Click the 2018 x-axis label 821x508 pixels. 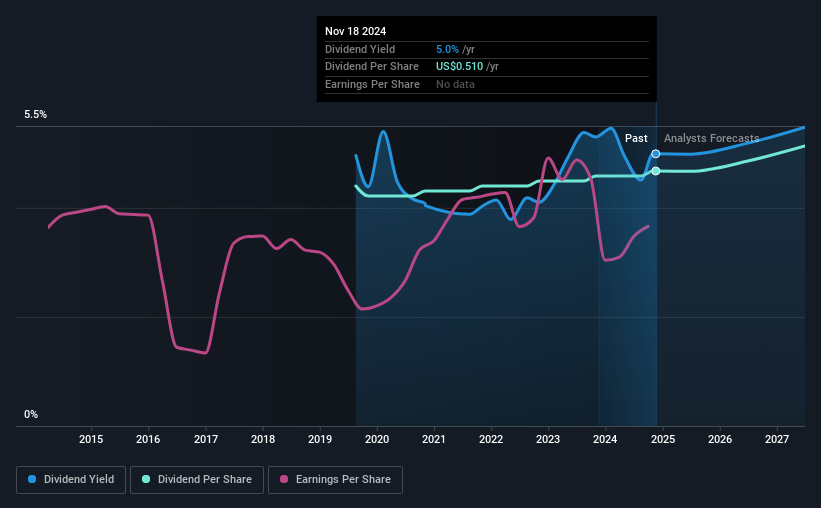(x=263, y=439)
